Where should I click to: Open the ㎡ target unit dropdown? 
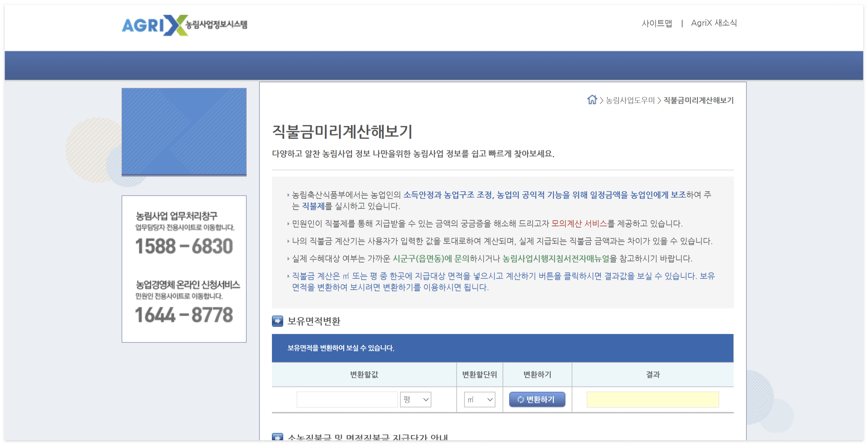click(x=479, y=399)
